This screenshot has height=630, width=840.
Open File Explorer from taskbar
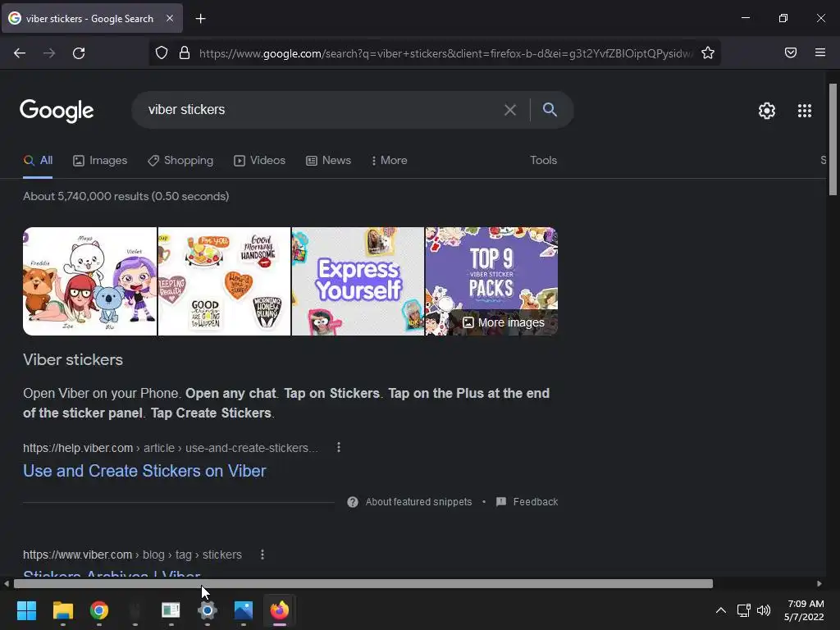tap(62, 610)
